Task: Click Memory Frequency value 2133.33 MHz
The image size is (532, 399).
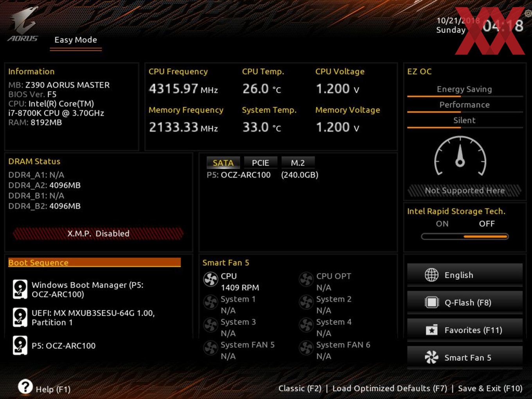Action: coord(183,127)
